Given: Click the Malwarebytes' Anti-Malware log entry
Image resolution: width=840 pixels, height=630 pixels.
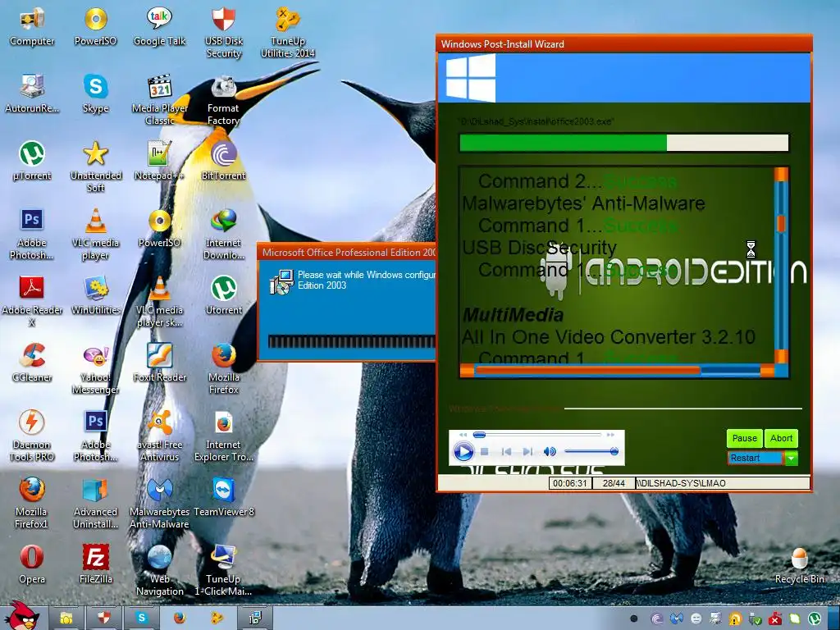Looking at the screenshot, I should (x=583, y=203).
